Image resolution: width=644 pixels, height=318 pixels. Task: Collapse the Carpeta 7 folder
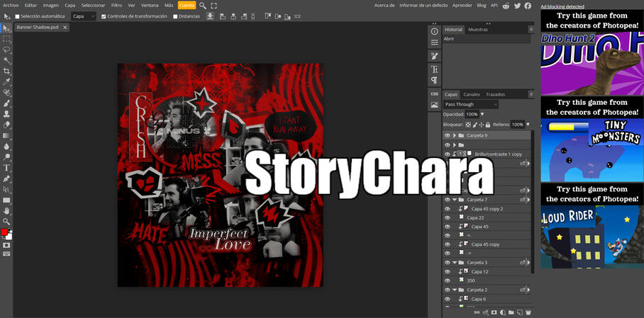[x=455, y=200]
